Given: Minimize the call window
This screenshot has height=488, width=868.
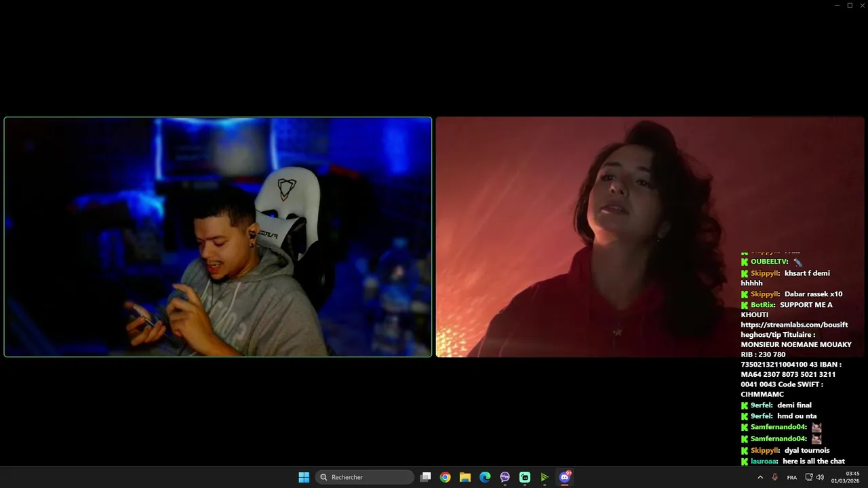Looking at the screenshot, I should [837, 5].
